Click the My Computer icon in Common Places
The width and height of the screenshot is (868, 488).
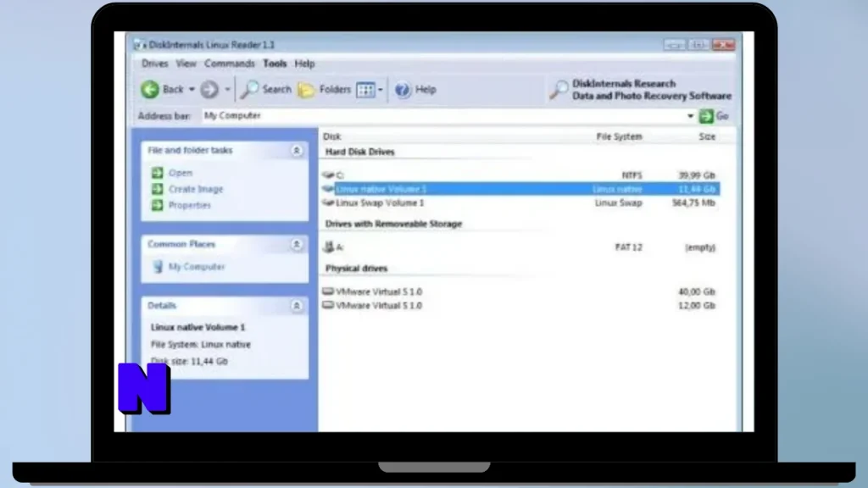pyautogui.click(x=158, y=267)
